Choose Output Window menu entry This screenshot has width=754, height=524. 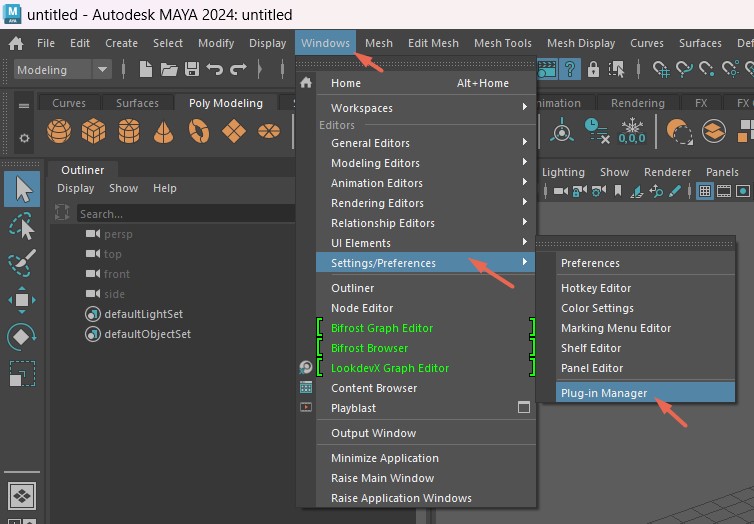(426, 433)
